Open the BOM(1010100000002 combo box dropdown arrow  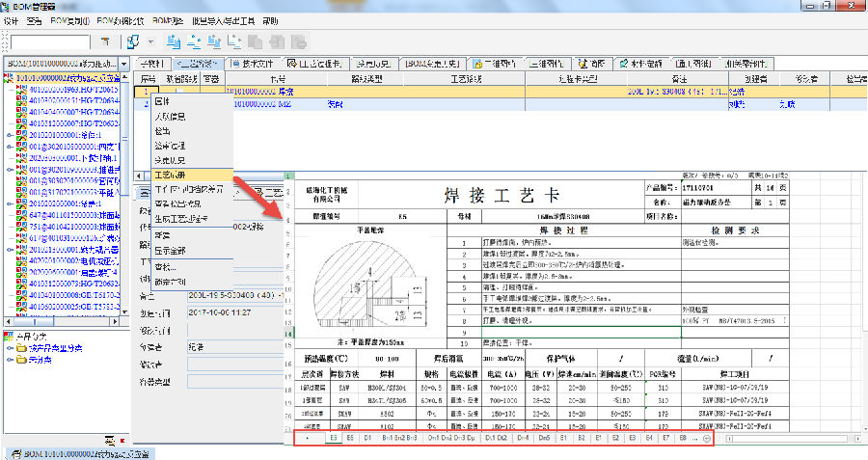coord(123,63)
